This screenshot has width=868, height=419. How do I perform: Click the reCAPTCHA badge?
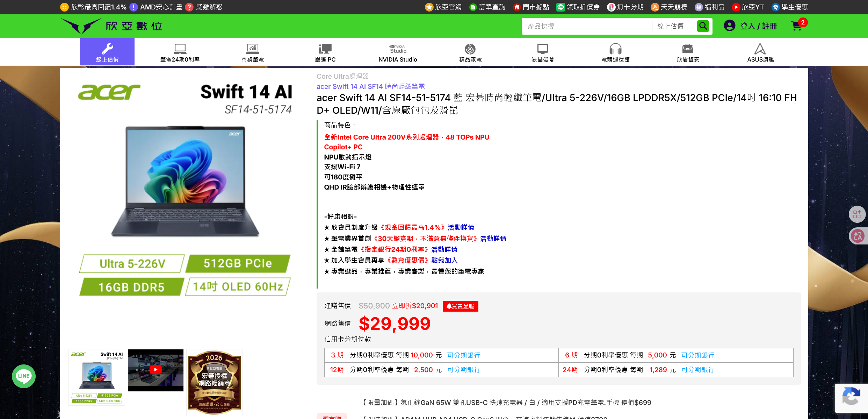851,398
